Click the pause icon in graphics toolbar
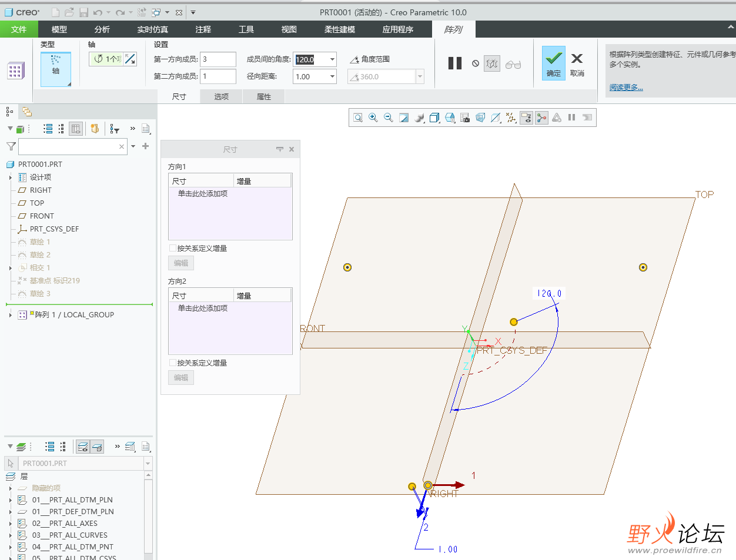This screenshot has height=560, width=736. click(x=571, y=118)
